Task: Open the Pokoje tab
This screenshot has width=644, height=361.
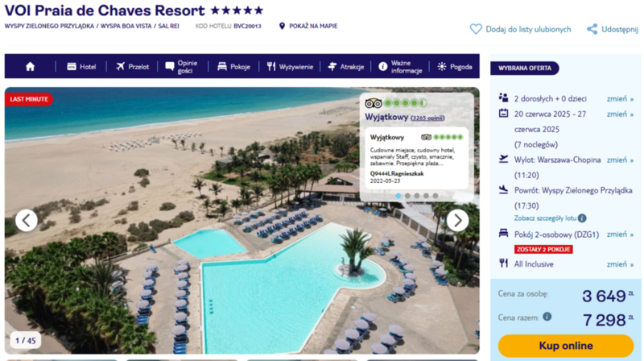Action: click(x=233, y=67)
